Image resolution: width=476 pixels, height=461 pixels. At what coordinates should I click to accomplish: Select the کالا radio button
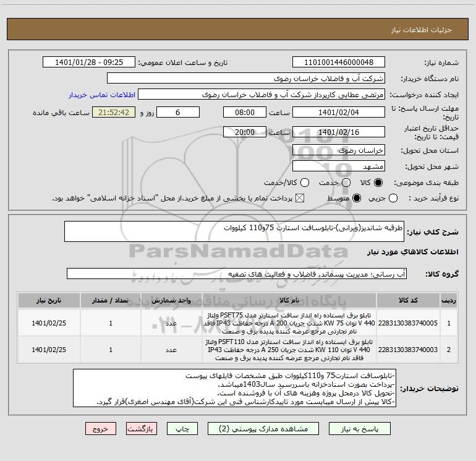[x=378, y=183]
